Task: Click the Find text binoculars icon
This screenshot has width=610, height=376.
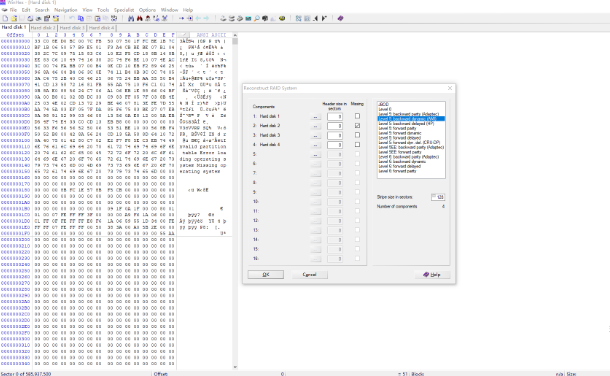Action: click(x=131, y=18)
